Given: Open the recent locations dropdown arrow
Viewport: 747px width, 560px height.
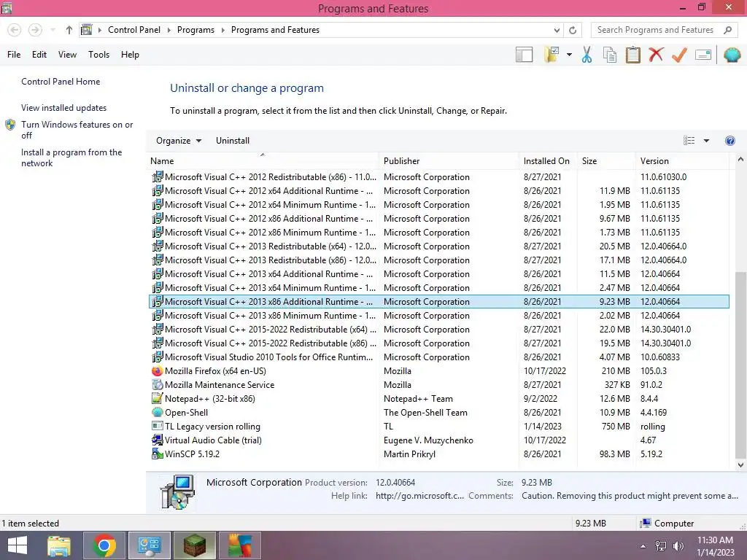Looking at the screenshot, I should point(53,30).
